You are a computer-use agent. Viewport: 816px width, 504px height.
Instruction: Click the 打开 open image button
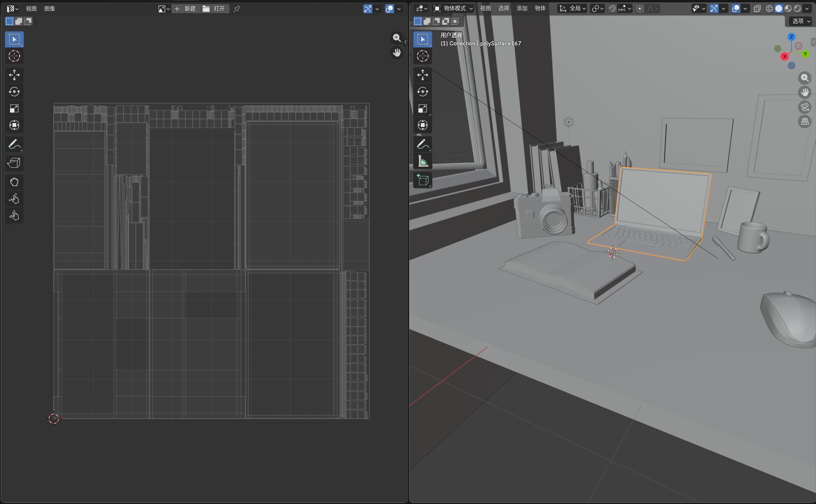tap(215, 9)
